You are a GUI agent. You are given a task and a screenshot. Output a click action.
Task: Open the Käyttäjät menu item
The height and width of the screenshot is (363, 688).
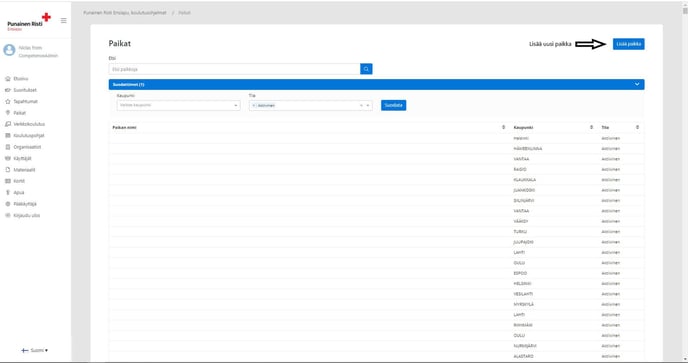click(22, 158)
